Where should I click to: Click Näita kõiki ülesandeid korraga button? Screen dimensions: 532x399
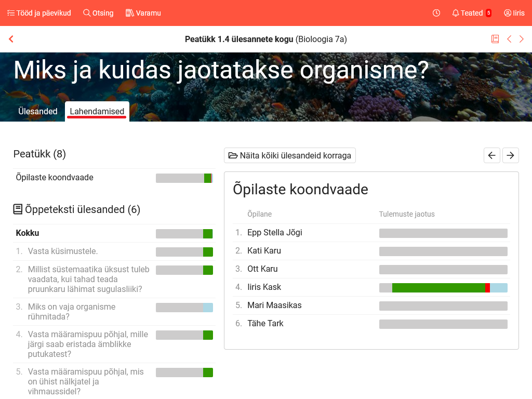290,155
